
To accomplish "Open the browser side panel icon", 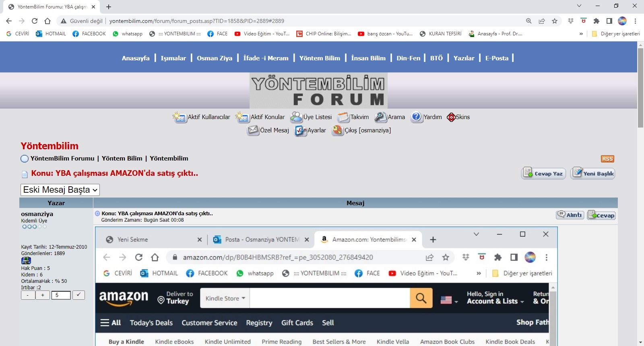I will click(609, 21).
